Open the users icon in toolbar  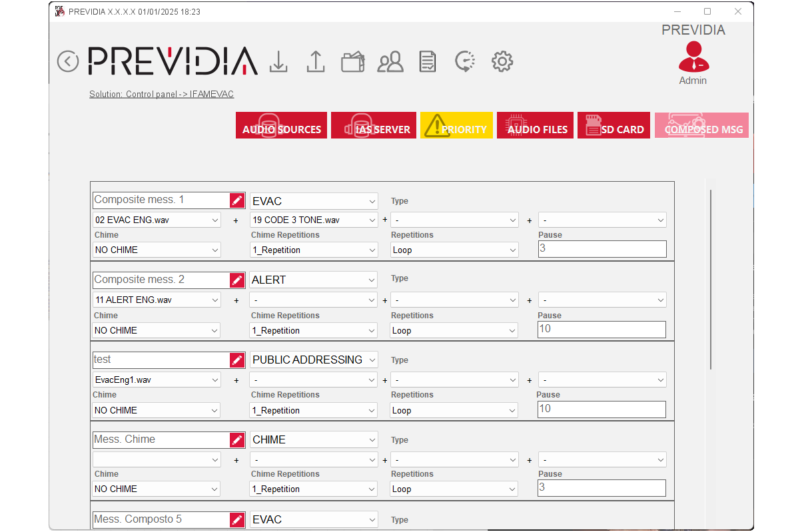pyautogui.click(x=390, y=62)
